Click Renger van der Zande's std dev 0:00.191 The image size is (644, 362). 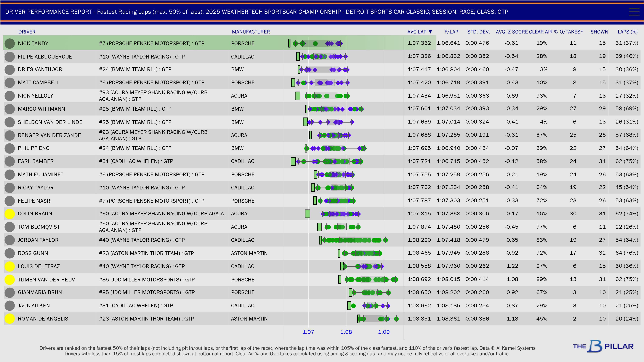(477, 135)
